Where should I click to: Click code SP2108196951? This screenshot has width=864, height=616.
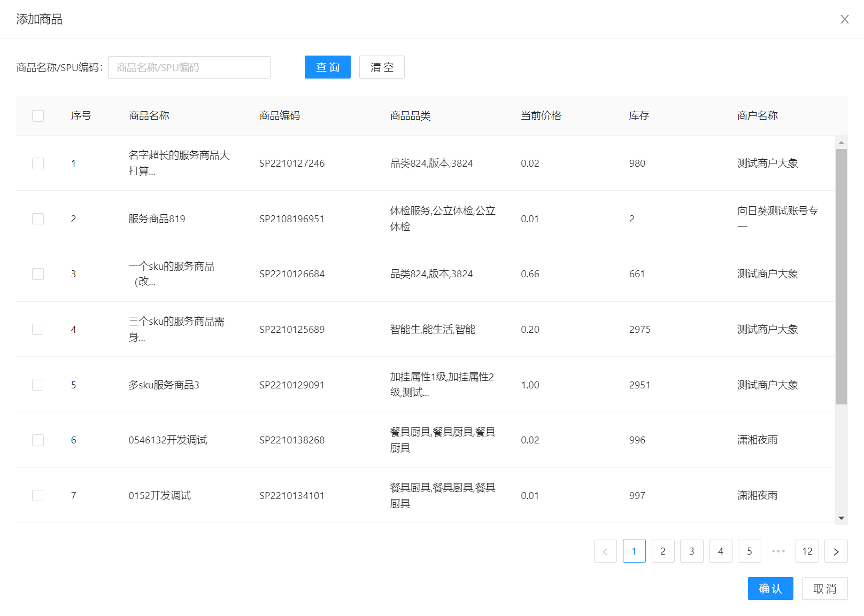coord(292,219)
